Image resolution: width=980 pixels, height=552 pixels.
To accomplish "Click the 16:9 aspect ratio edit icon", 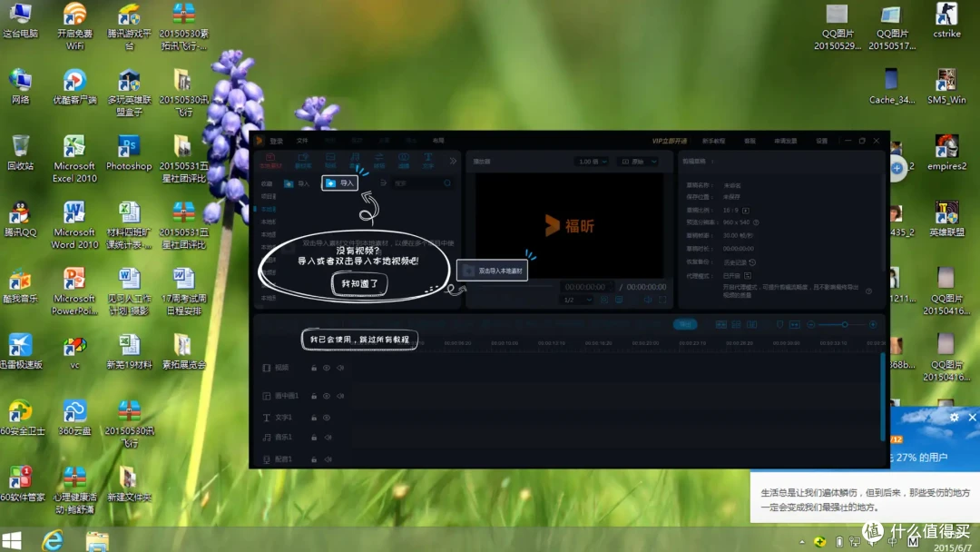I will click(746, 210).
